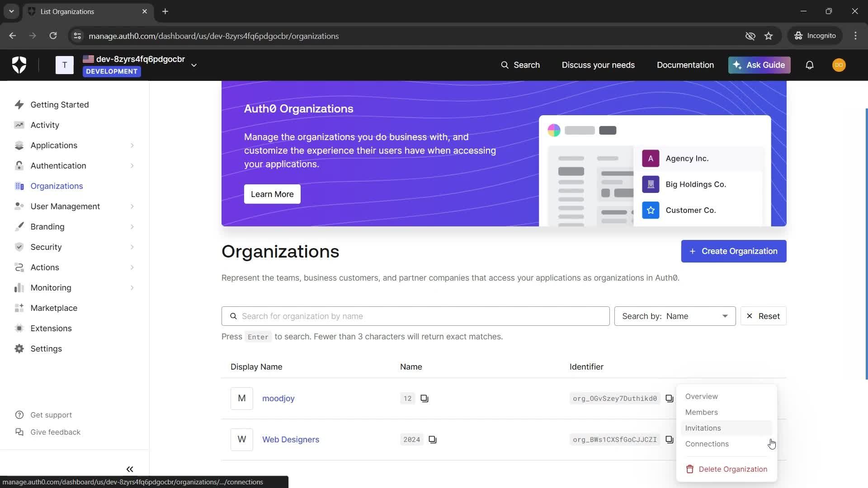Click the Learn More button
The image size is (868, 488).
coord(272,194)
